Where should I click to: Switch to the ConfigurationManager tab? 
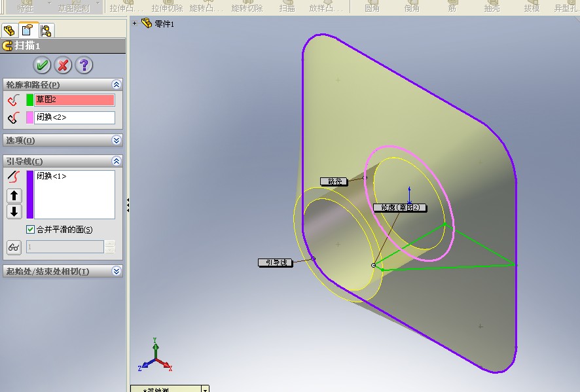[x=46, y=30]
